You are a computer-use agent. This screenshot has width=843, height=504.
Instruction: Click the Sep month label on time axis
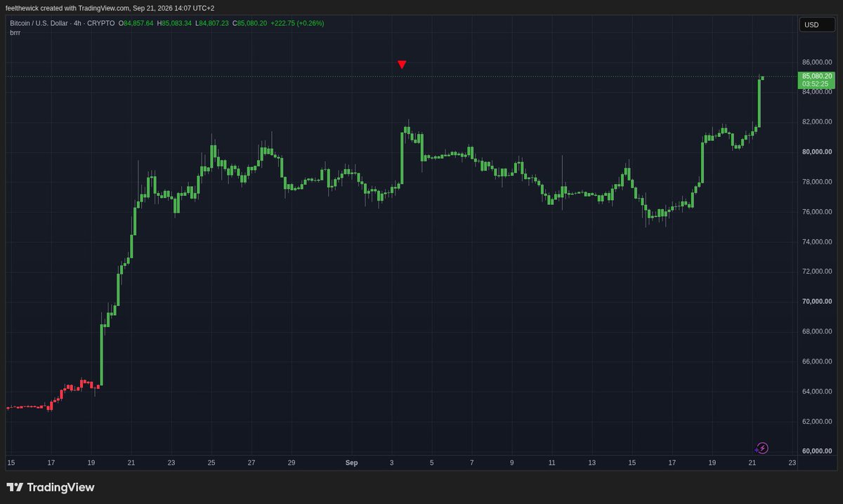point(352,463)
